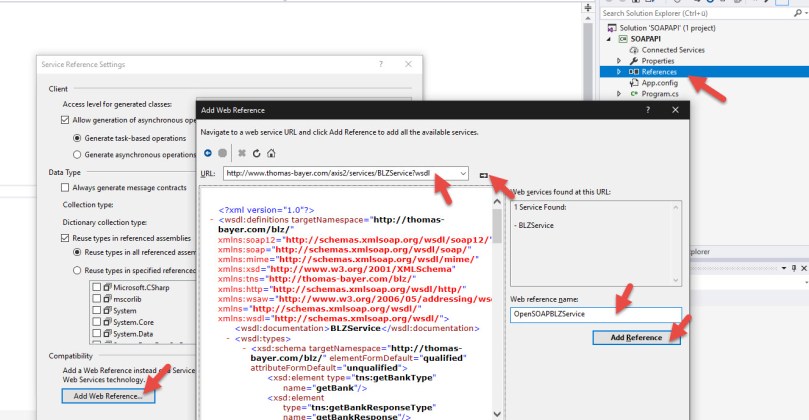Click the Back navigation arrow icon
Image resolution: width=809 pixels, height=420 pixels.
pyautogui.click(x=207, y=153)
